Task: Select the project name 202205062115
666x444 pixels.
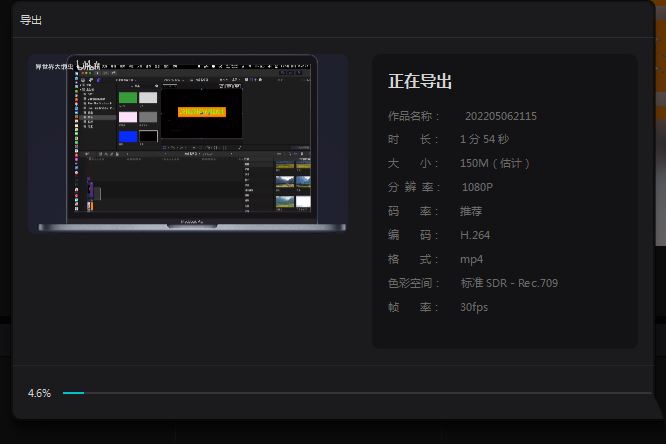Action: tap(501, 116)
